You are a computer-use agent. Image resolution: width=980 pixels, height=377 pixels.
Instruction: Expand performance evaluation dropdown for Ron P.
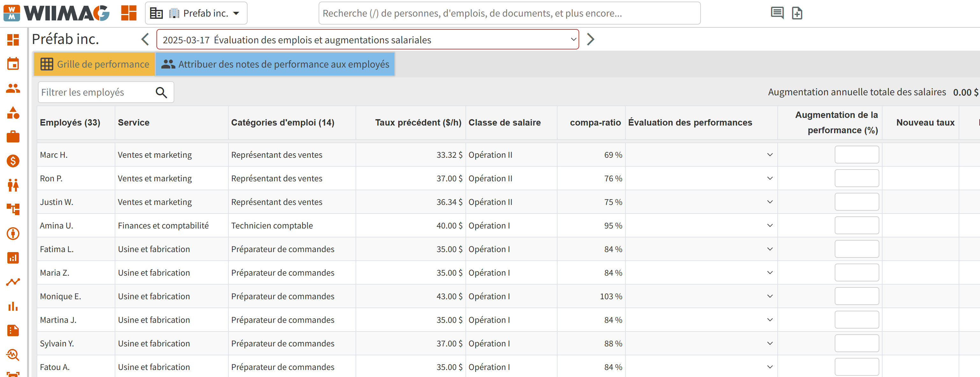tap(770, 178)
